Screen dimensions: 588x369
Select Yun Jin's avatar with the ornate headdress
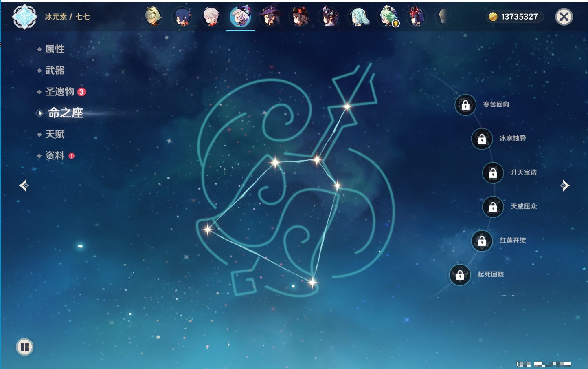[x=329, y=17]
